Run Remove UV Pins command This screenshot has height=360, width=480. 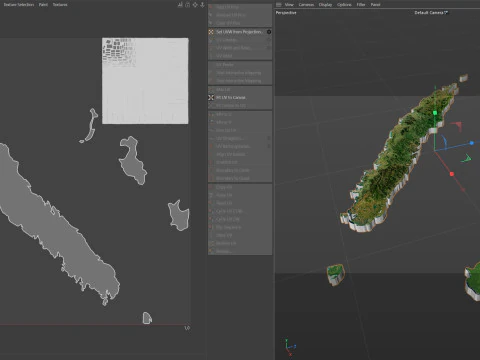(239, 15)
